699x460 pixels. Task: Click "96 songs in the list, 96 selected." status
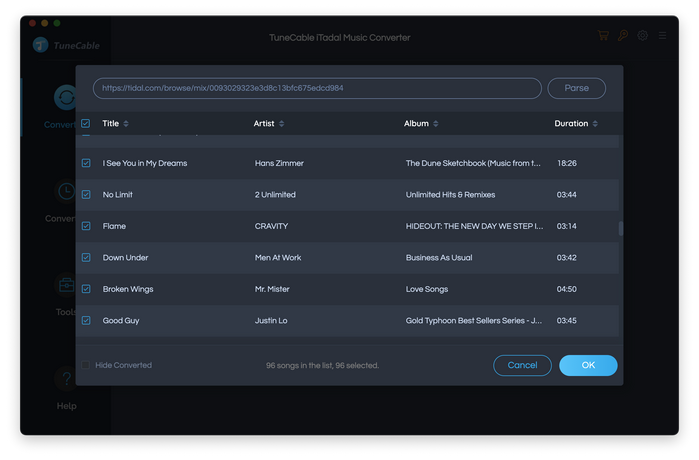coord(322,366)
